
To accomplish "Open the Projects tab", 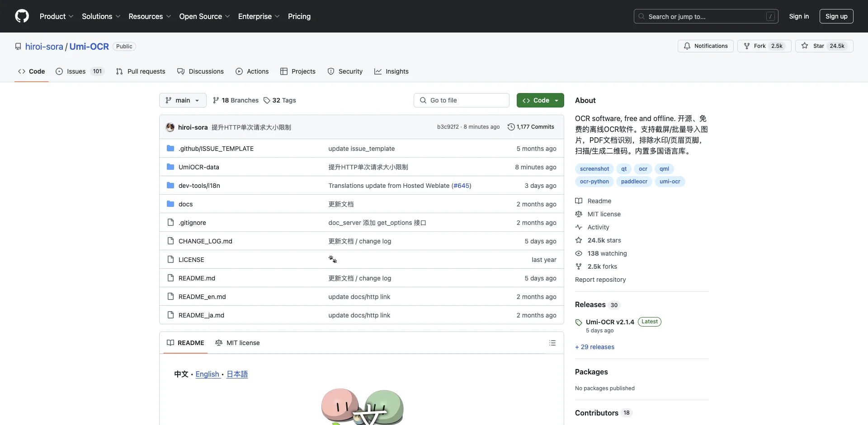I will click(x=298, y=71).
